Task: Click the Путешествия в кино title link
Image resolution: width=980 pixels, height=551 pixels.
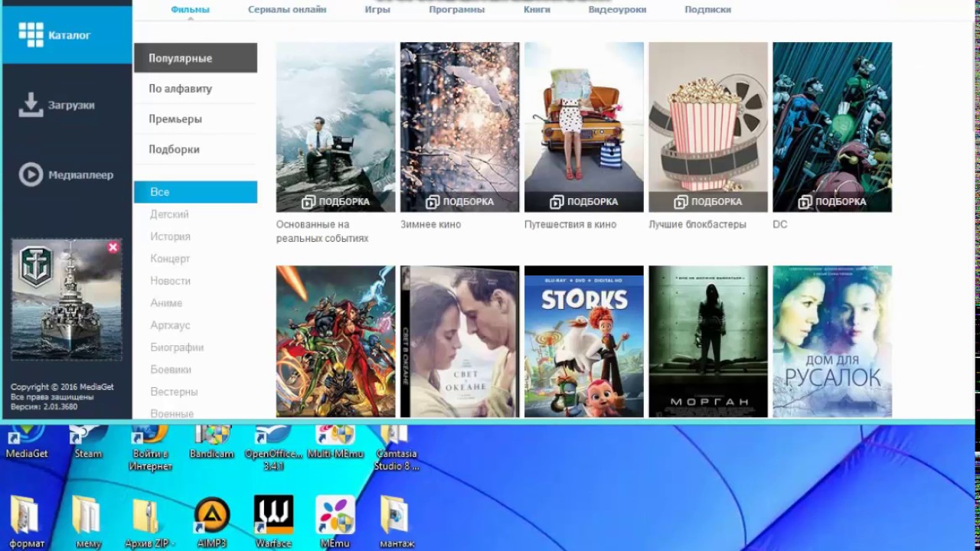Action: coord(570,224)
